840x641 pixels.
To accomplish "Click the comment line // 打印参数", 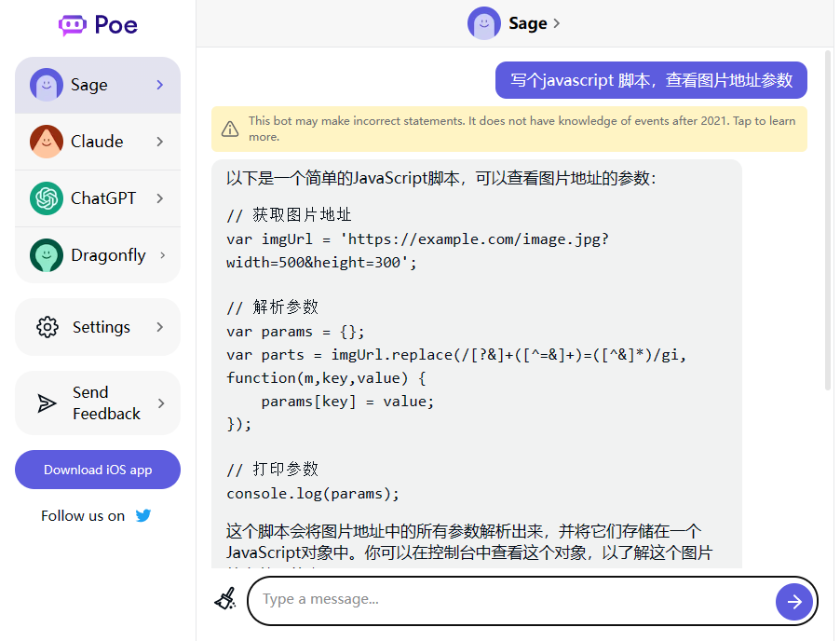I will 272,470.
